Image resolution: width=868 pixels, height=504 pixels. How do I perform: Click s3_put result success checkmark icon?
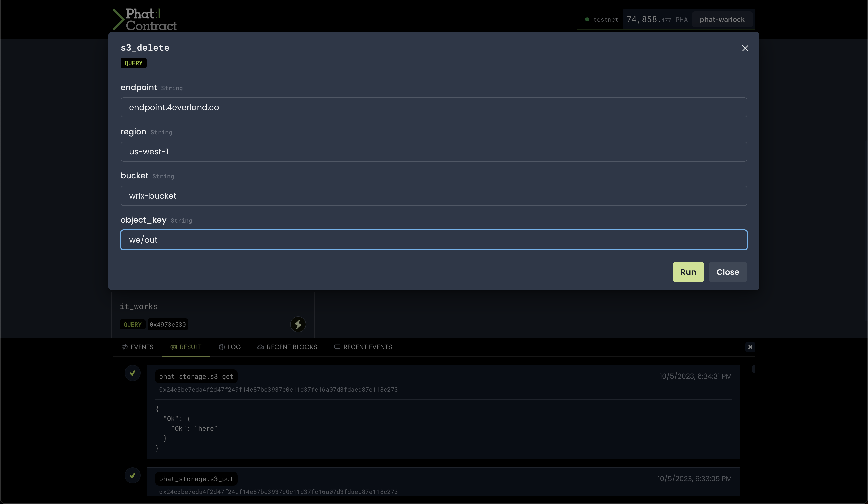pos(132,475)
